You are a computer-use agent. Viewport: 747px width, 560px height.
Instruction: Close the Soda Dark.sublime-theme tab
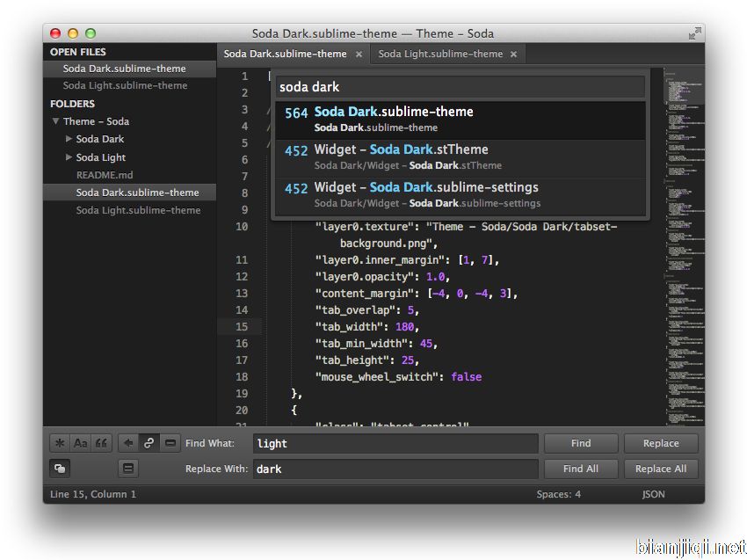tap(359, 55)
